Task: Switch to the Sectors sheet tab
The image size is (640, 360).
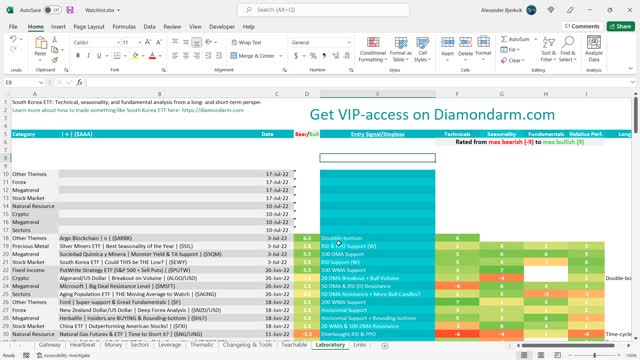Action: click(x=140, y=345)
